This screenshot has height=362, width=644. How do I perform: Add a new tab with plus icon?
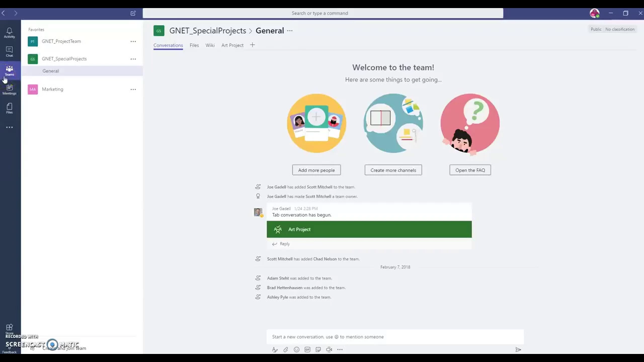pyautogui.click(x=253, y=45)
